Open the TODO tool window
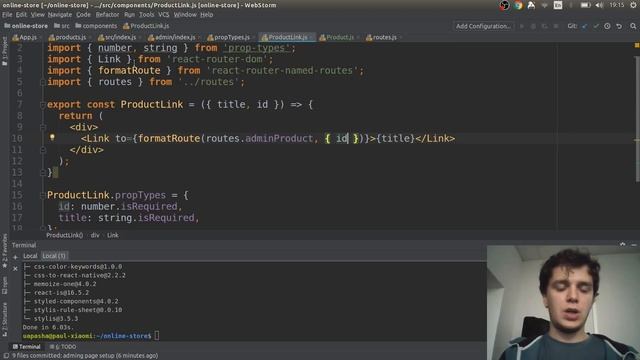The height and width of the screenshot is (360, 640). pos(63,347)
